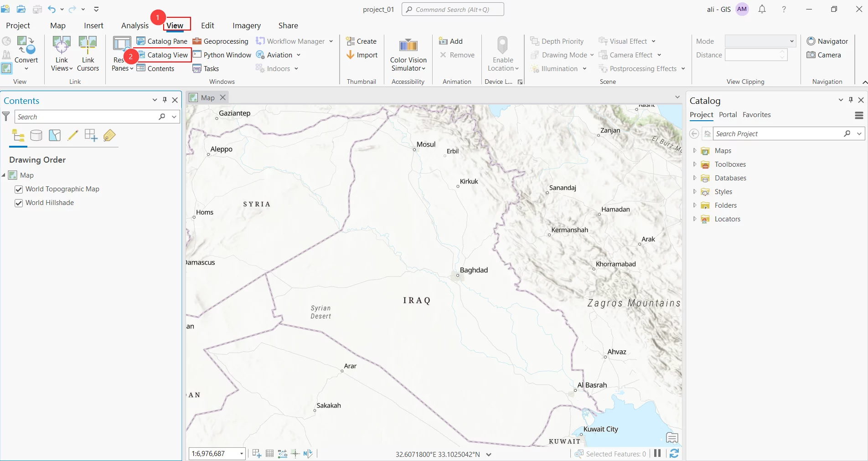This screenshot has height=461, width=868.
Task: Pin the Contents pane
Action: pyautogui.click(x=165, y=100)
